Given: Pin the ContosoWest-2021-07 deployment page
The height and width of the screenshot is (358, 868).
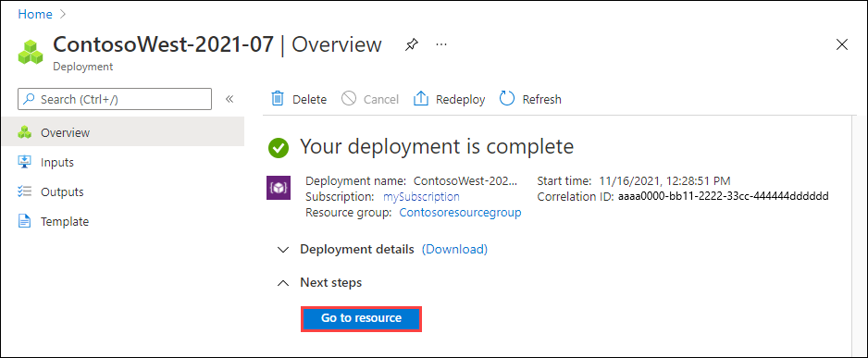Looking at the screenshot, I should pos(411,44).
